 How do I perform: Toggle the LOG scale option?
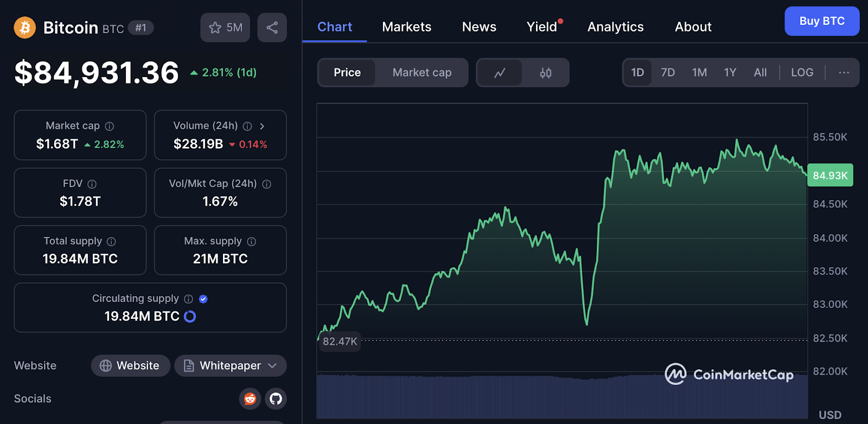(x=802, y=73)
